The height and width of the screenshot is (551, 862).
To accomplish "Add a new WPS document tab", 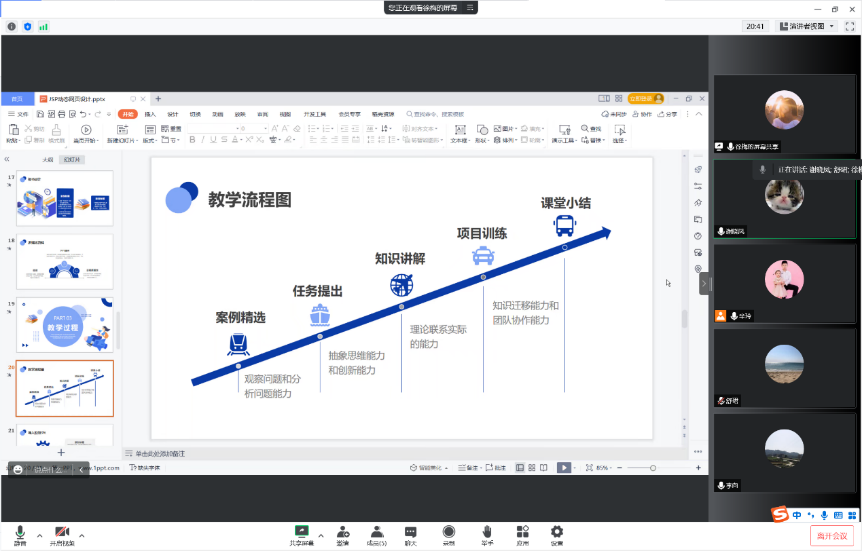I will [x=158, y=99].
